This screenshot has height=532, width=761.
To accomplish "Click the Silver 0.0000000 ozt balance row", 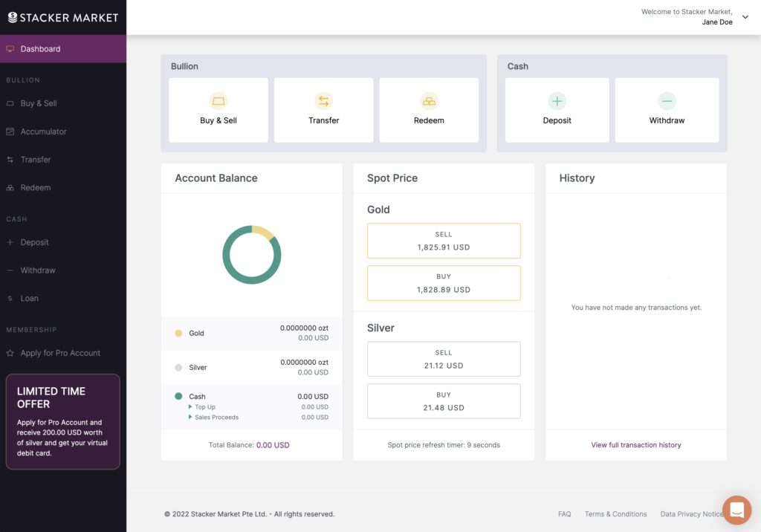I will (252, 368).
